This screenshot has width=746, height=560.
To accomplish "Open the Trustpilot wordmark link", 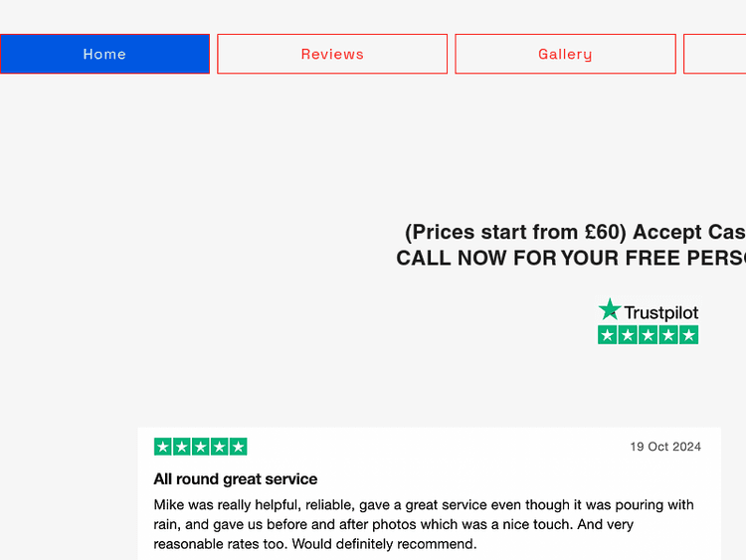I will (661, 312).
